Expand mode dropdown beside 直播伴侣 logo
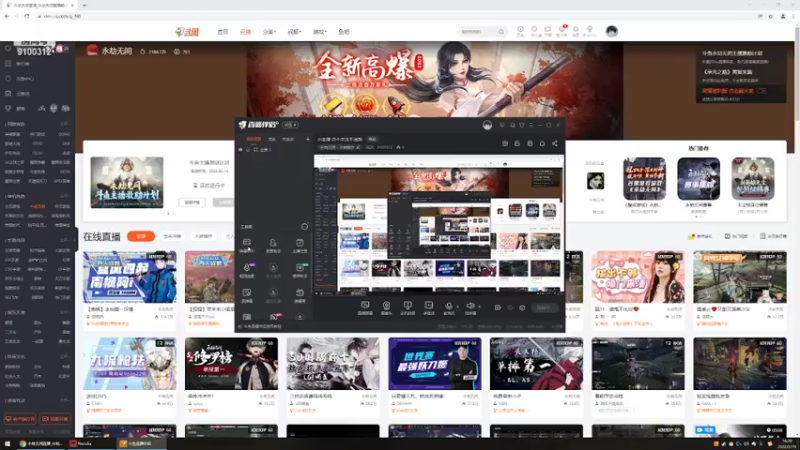 [290, 124]
